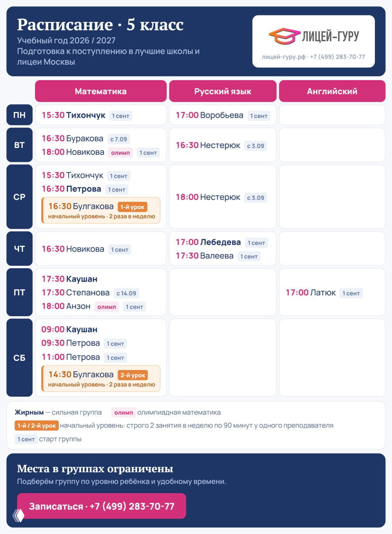Viewport: 392px width, 534px height.
Task: Click the layered diamond watermark icon
Action: tap(18, 515)
